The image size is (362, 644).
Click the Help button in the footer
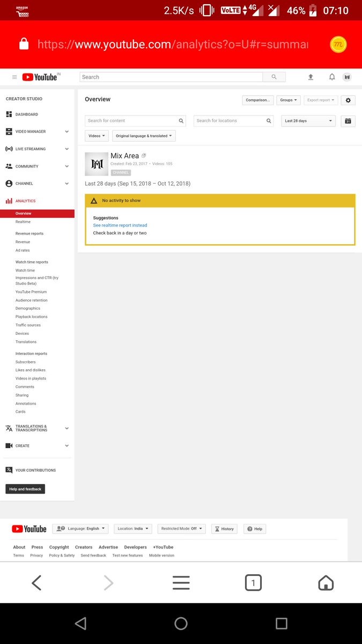tap(255, 529)
